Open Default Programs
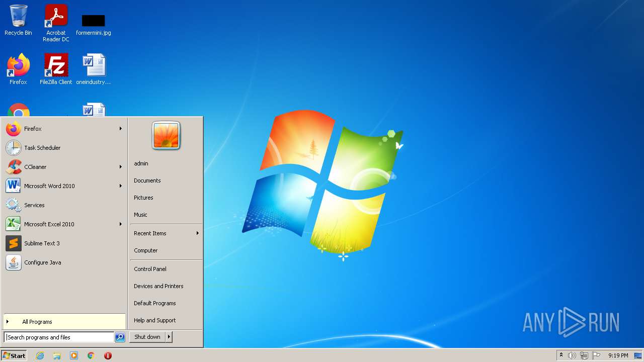 166,303
